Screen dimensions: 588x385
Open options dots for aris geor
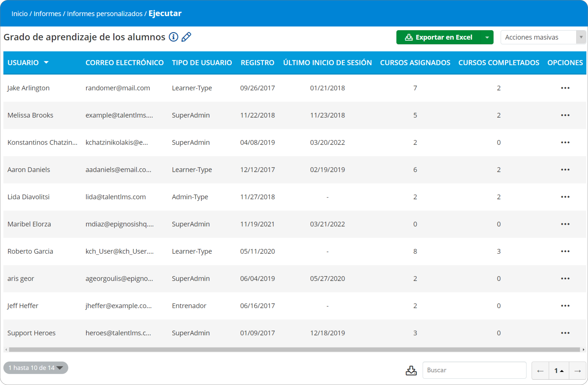point(565,279)
